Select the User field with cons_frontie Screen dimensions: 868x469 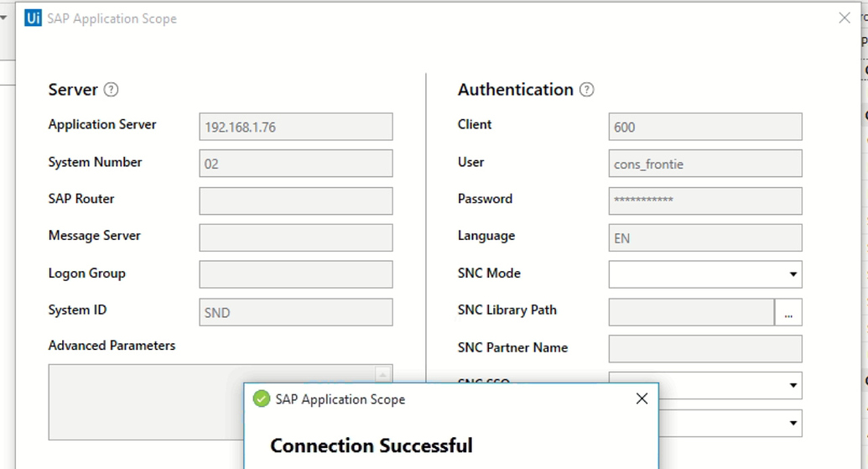pyautogui.click(x=705, y=164)
